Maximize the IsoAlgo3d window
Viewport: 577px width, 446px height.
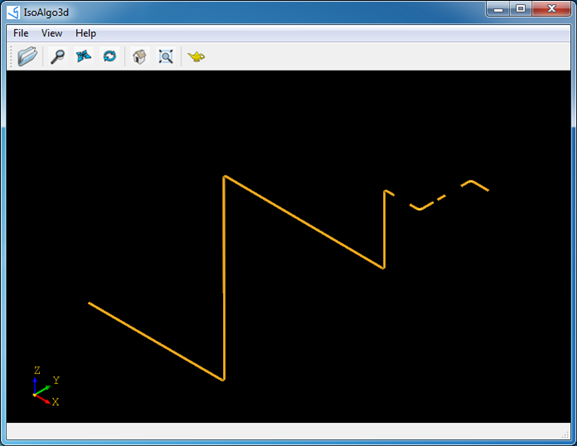[x=521, y=9]
